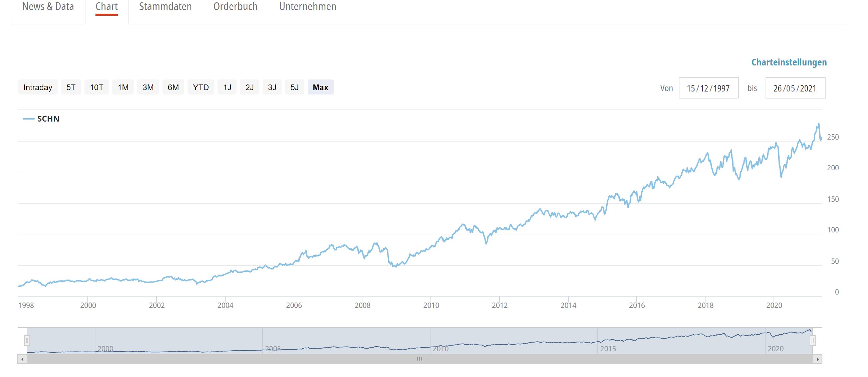The width and height of the screenshot is (868, 377).
Task: Select the Intraday time range
Action: coord(38,87)
